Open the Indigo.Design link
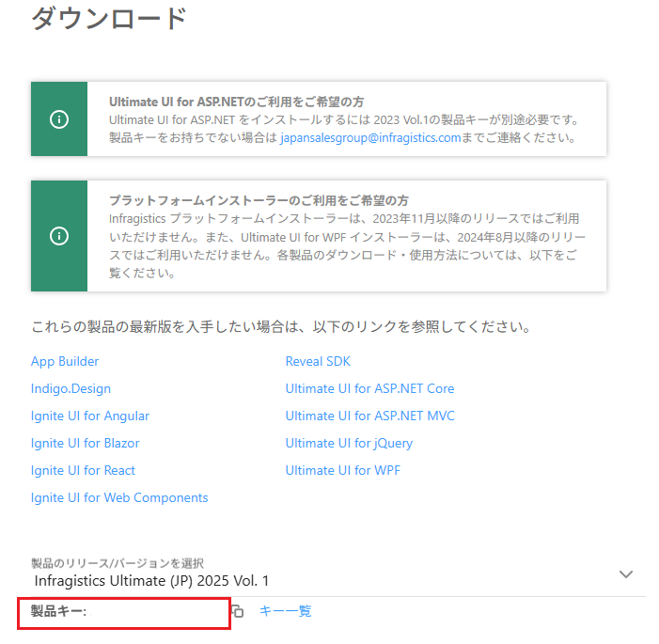The image size is (659, 644). pyautogui.click(x=71, y=389)
